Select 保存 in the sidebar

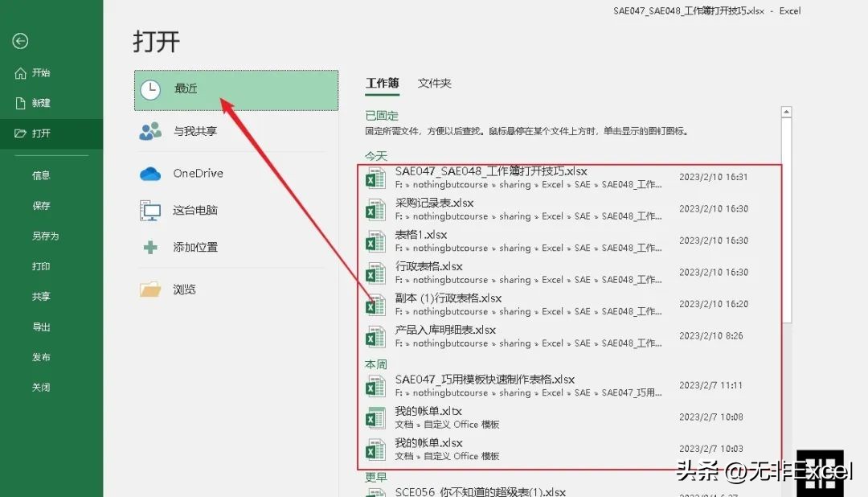41,206
